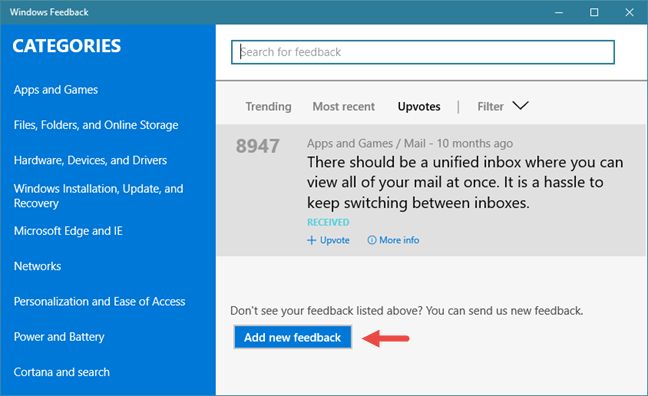Close the Windows Feedback window

click(x=629, y=12)
